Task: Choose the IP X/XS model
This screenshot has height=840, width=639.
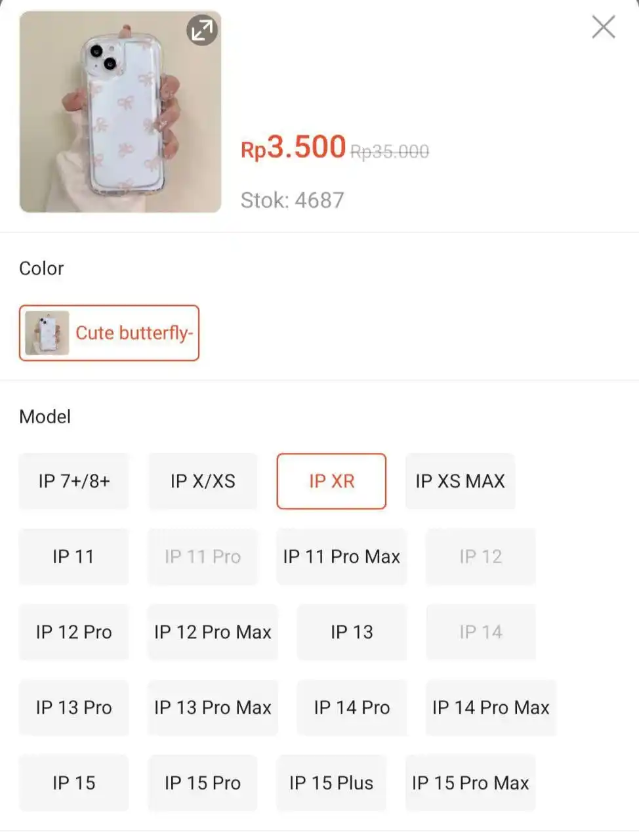Action: 203,481
